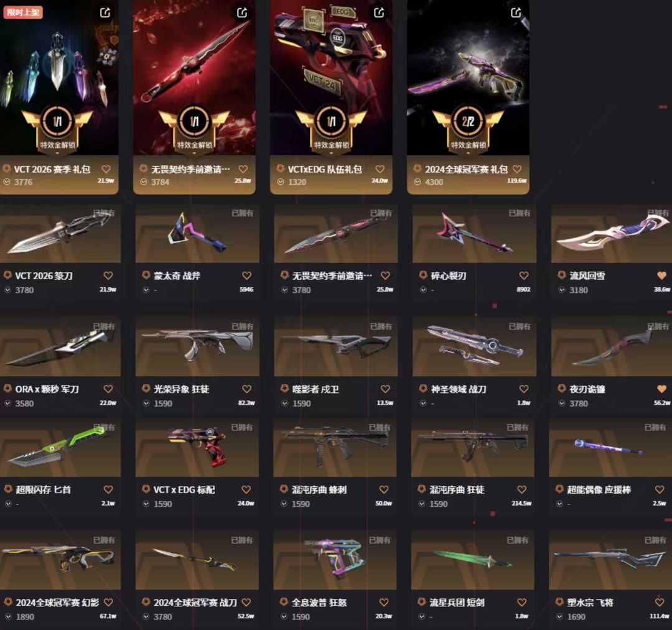Toggle heart on 流风回雪 skin
Screen dimensions: 672x630
click(x=661, y=276)
